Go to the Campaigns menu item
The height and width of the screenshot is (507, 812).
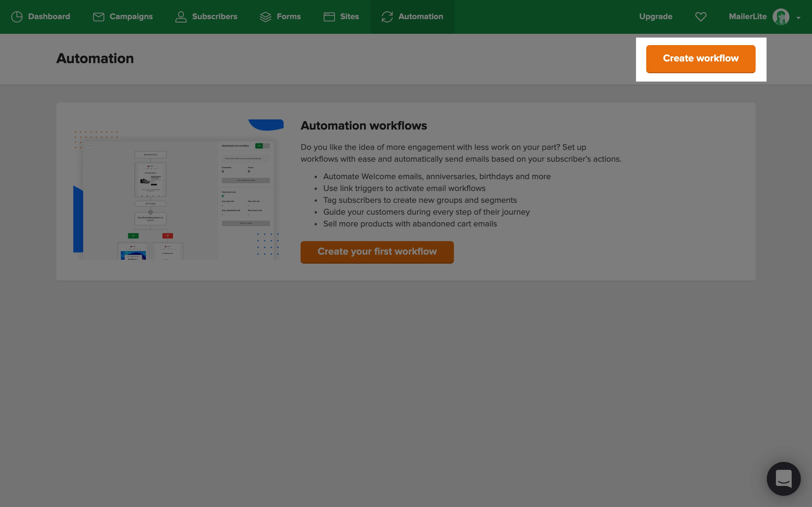tap(131, 17)
